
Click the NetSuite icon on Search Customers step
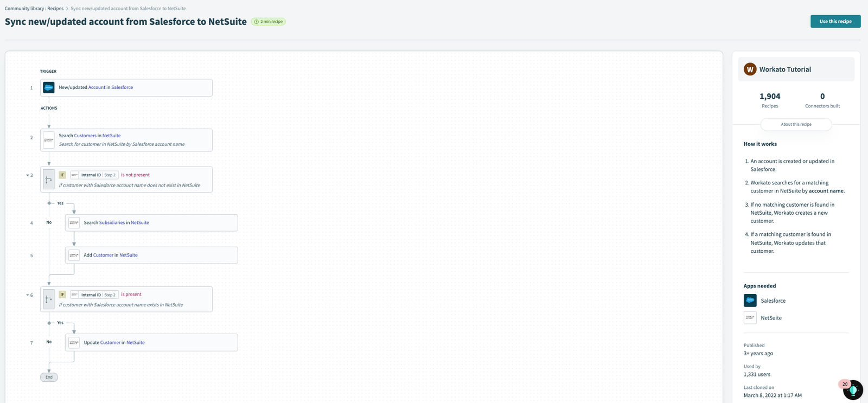49,140
